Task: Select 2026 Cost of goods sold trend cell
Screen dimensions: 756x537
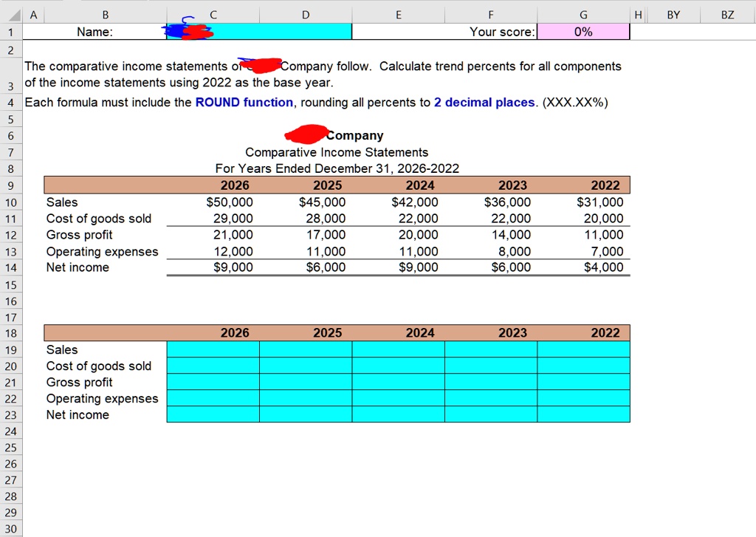Action: [x=213, y=366]
